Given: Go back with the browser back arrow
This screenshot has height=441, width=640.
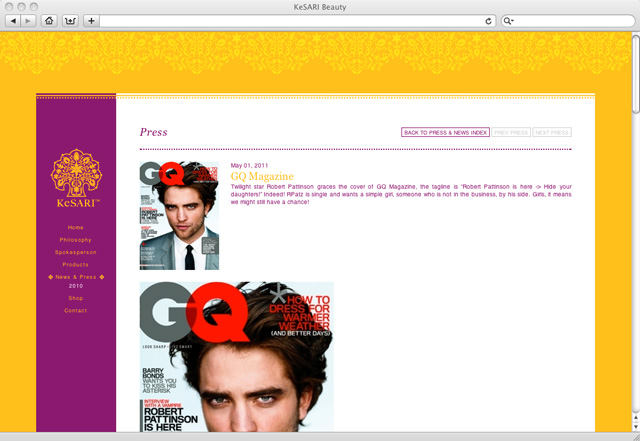Looking at the screenshot, I should (13, 20).
